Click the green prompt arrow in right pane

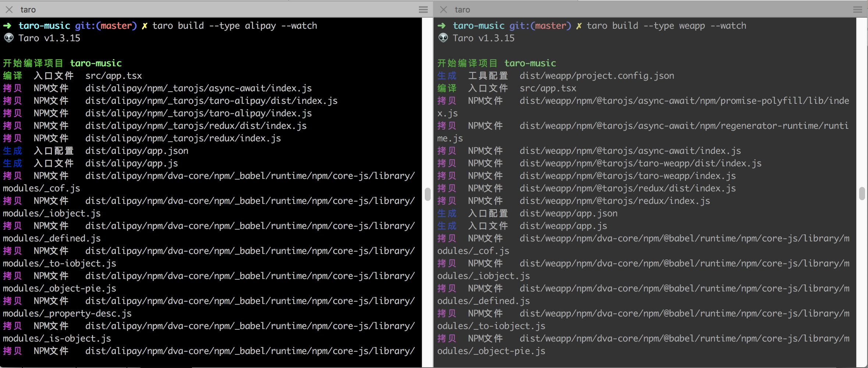[442, 26]
